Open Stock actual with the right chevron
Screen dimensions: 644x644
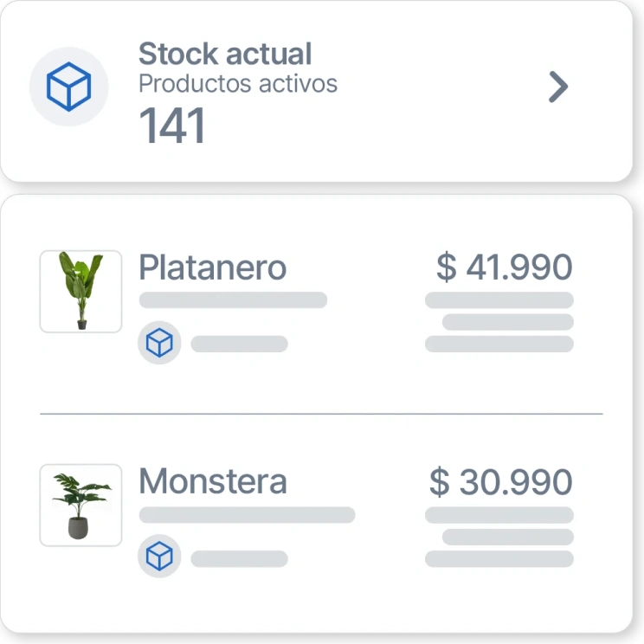coord(558,87)
